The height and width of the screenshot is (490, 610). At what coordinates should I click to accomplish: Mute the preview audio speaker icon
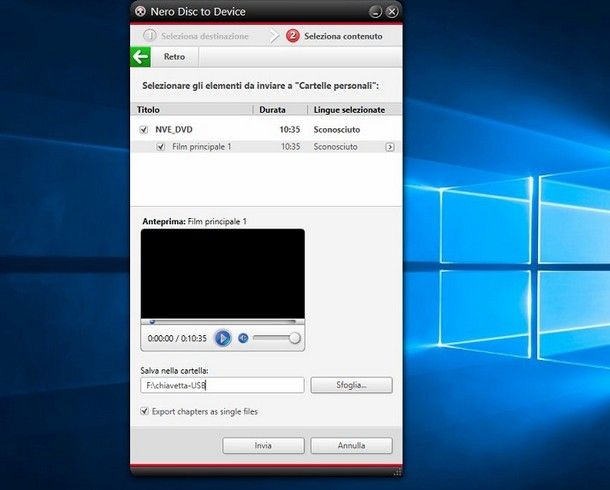pyautogui.click(x=243, y=338)
